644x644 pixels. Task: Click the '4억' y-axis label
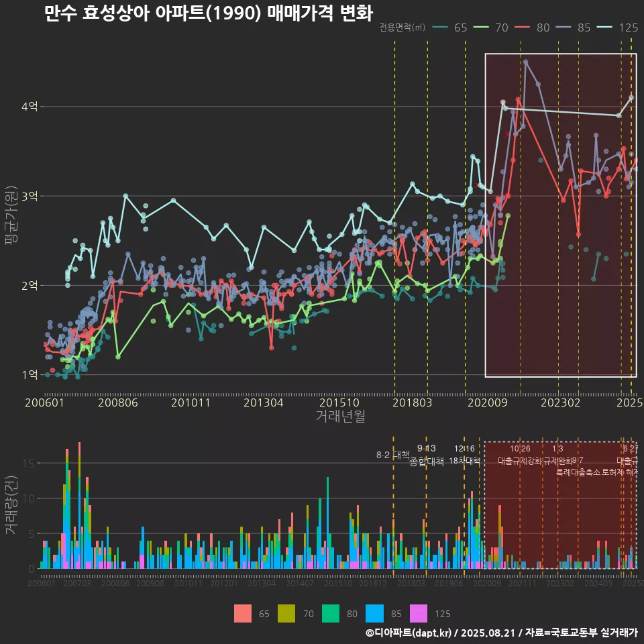click(x=30, y=107)
